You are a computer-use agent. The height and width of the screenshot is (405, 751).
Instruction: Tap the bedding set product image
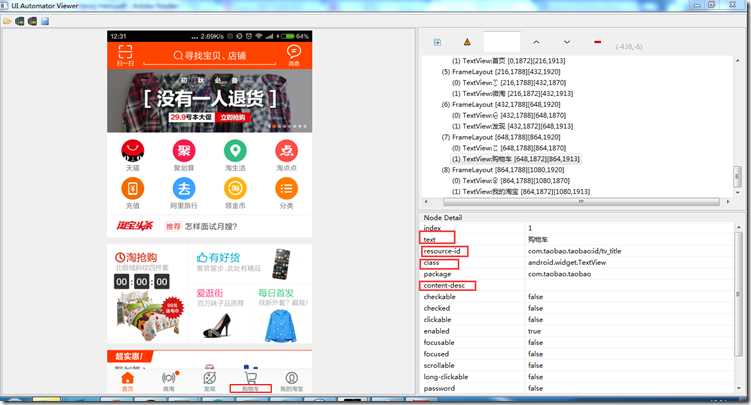click(149, 315)
